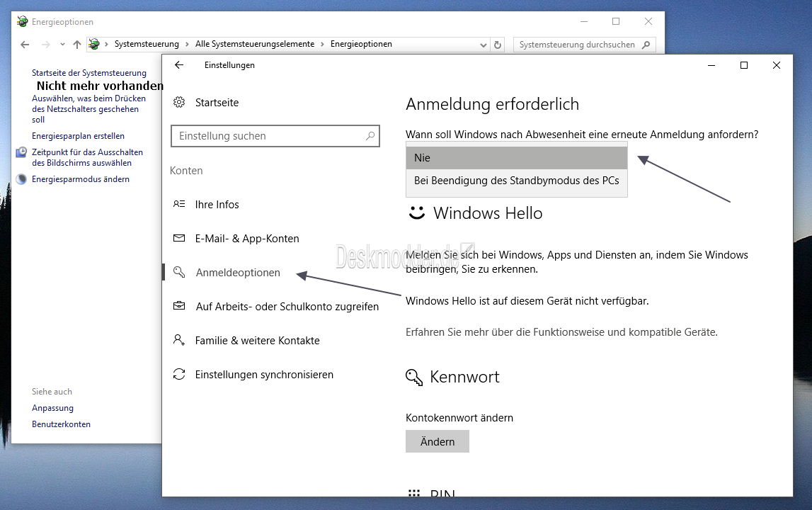Image resolution: width=812 pixels, height=510 pixels.
Task: Click the E-Mail envelope icon
Action: coord(179,239)
